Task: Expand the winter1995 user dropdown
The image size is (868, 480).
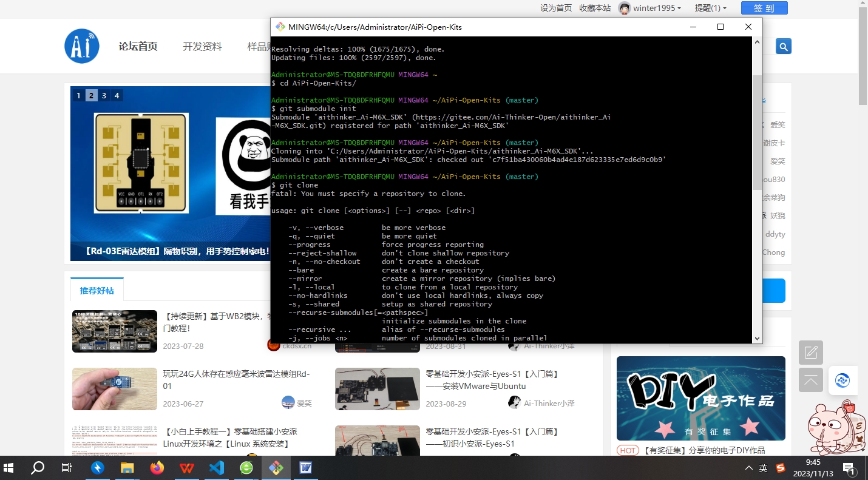Action: coord(679,8)
